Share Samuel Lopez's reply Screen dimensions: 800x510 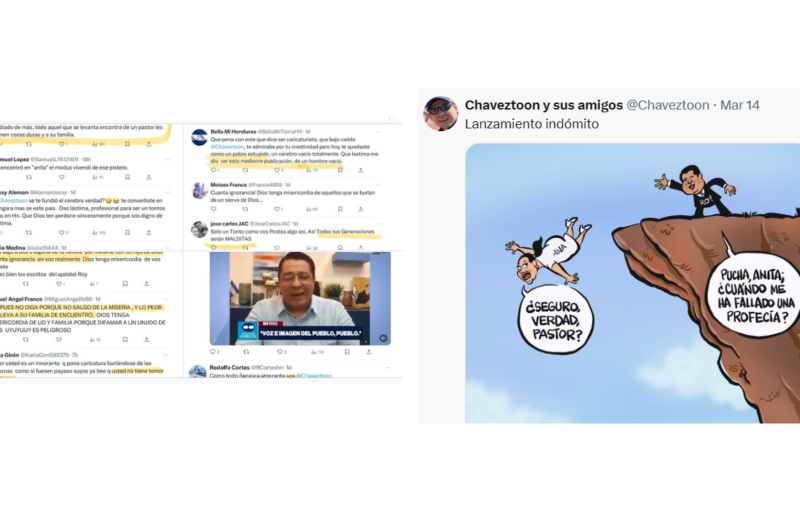tap(148, 177)
